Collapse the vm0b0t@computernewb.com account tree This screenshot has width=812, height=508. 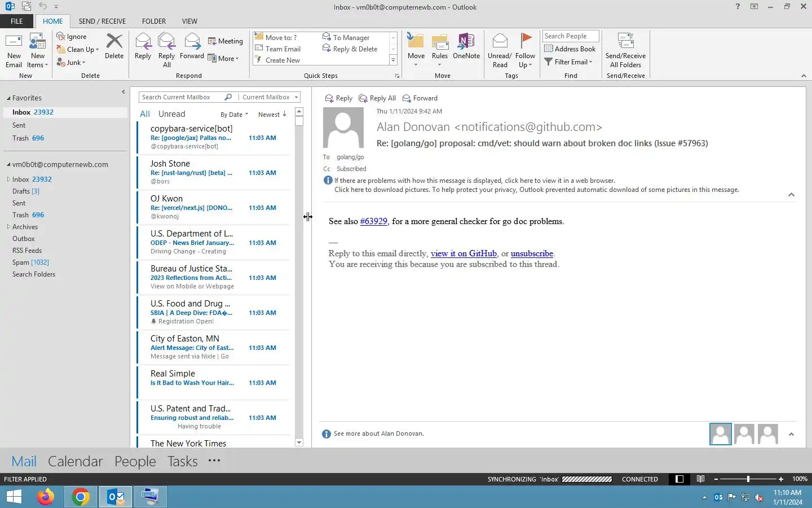pos(8,165)
